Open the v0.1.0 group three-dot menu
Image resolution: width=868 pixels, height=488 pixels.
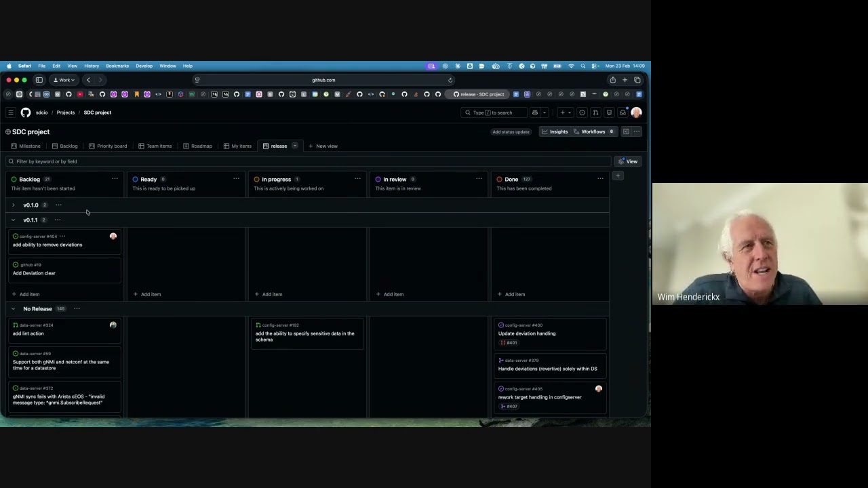point(58,205)
